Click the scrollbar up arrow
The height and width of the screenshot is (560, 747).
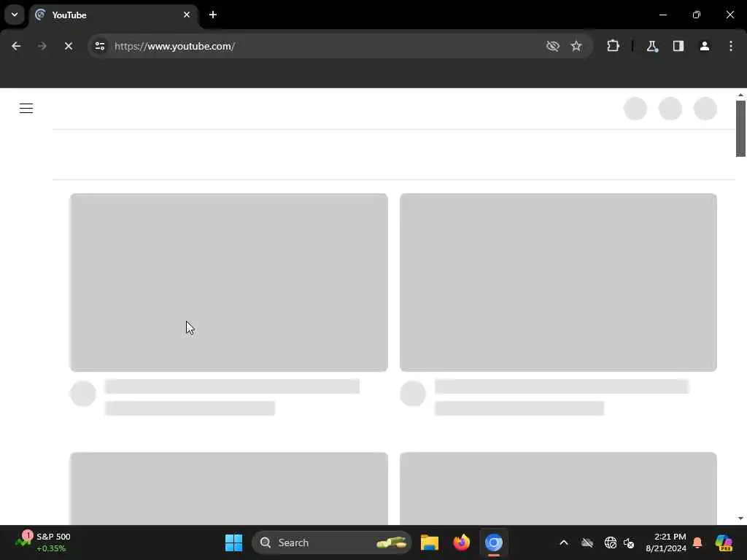point(740,96)
